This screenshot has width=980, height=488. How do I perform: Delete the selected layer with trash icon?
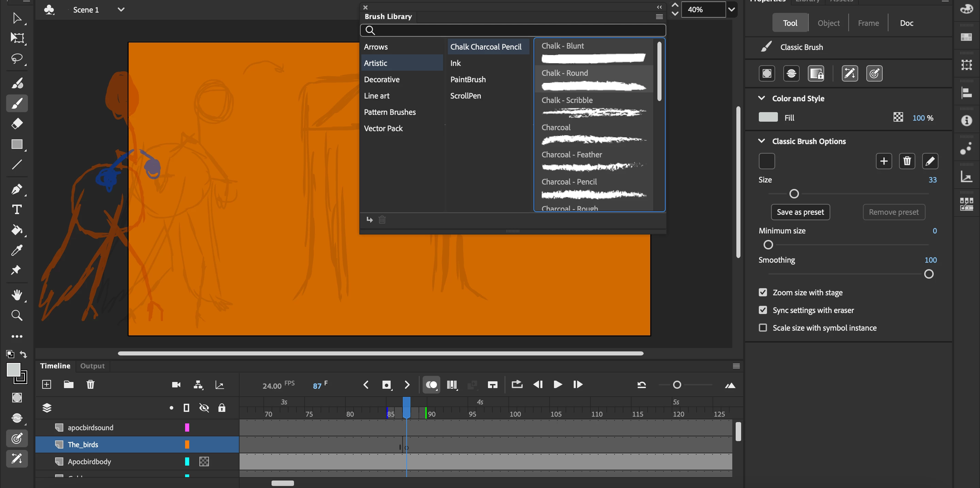point(90,385)
